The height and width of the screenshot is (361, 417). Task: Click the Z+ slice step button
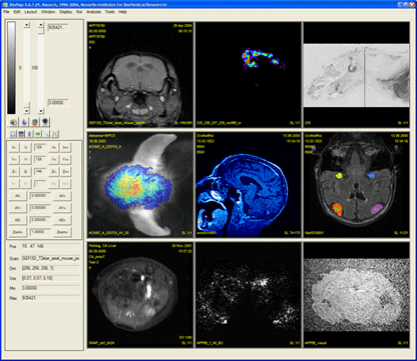(53, 172)
